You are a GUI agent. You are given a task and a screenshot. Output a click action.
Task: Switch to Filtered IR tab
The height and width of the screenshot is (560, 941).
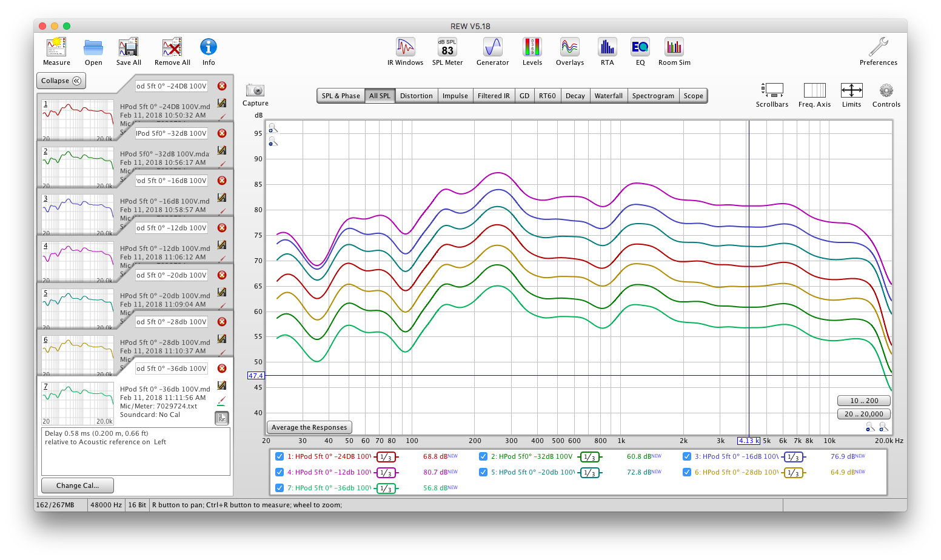click(x=494, y=96)
